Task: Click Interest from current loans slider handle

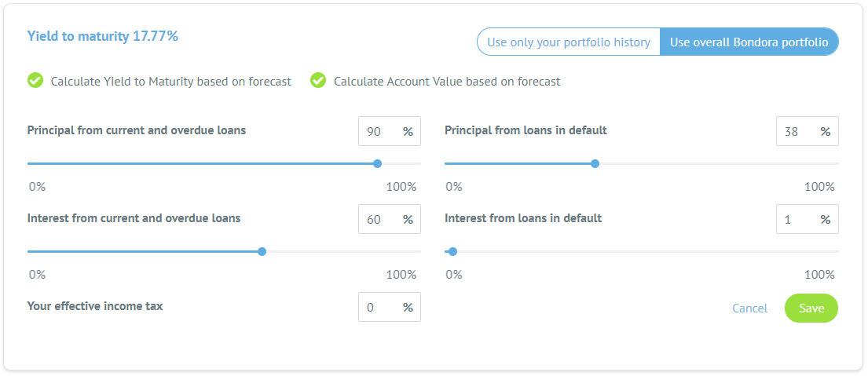Action: click(262, 252)
